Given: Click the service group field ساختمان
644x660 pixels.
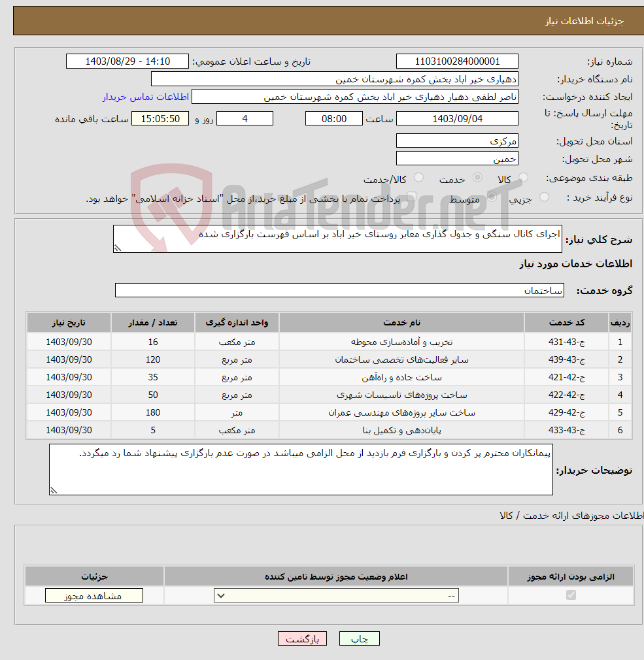Looking at the screenshot, I should 339,290.
